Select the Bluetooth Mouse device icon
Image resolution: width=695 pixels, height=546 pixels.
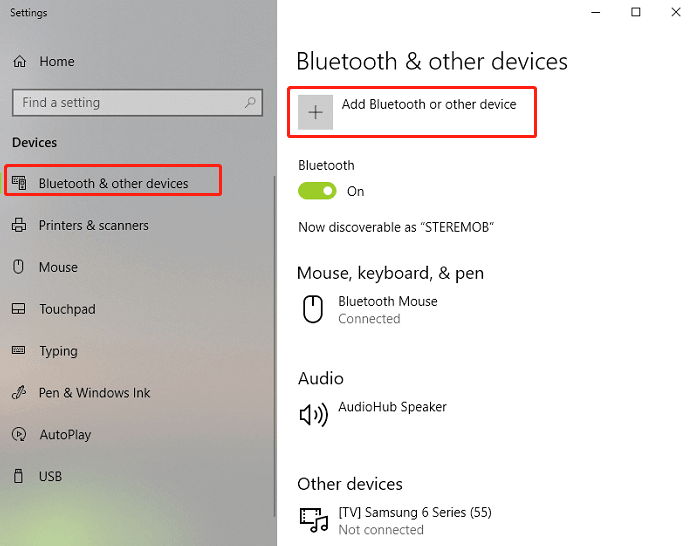coord(313,309)
